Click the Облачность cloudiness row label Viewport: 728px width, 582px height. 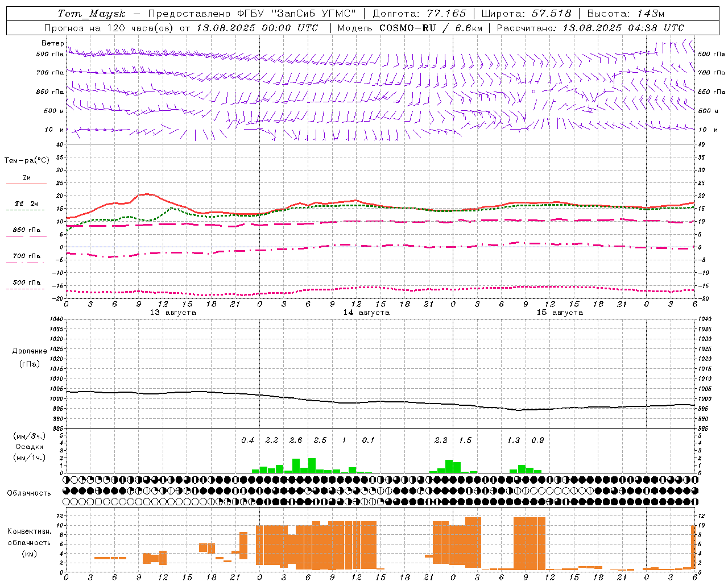[x=29, y=493]
